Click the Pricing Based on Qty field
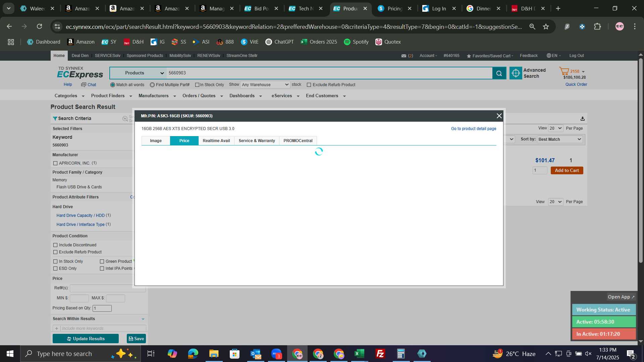Viewport: 644px width, 362px height. pyautogui.click(x=102, y=308)
